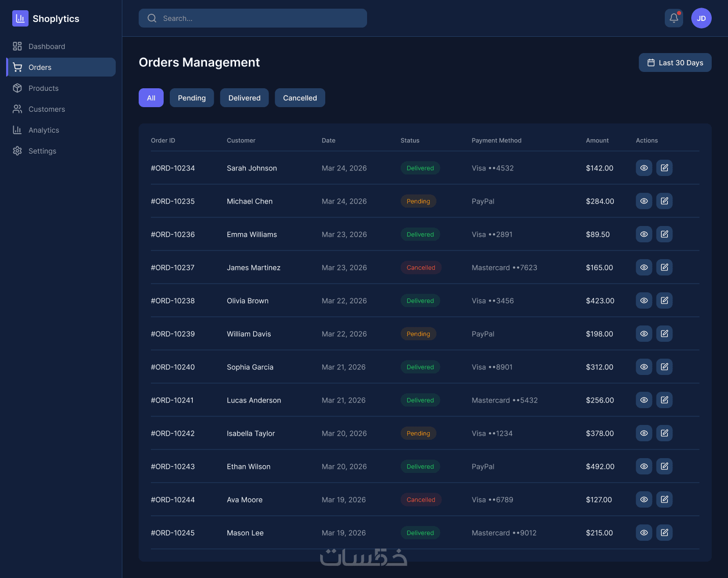Open the notifications bell
This screenshot has width=728, height=578.
click(x=674, y=18)
